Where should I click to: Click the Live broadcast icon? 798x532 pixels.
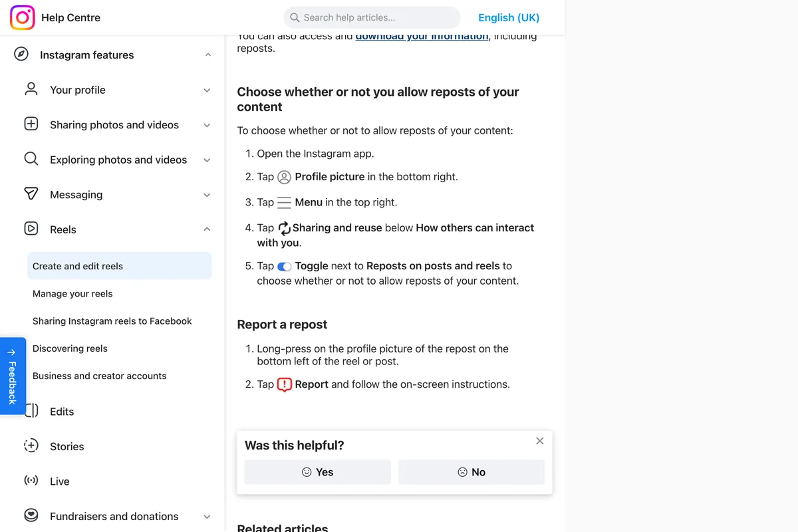(x=31, y=481)
